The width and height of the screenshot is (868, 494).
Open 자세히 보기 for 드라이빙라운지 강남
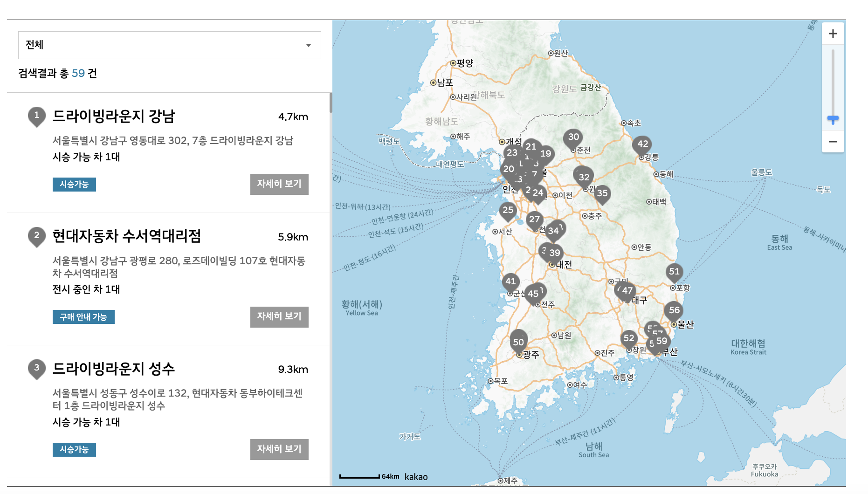point(279,184)
